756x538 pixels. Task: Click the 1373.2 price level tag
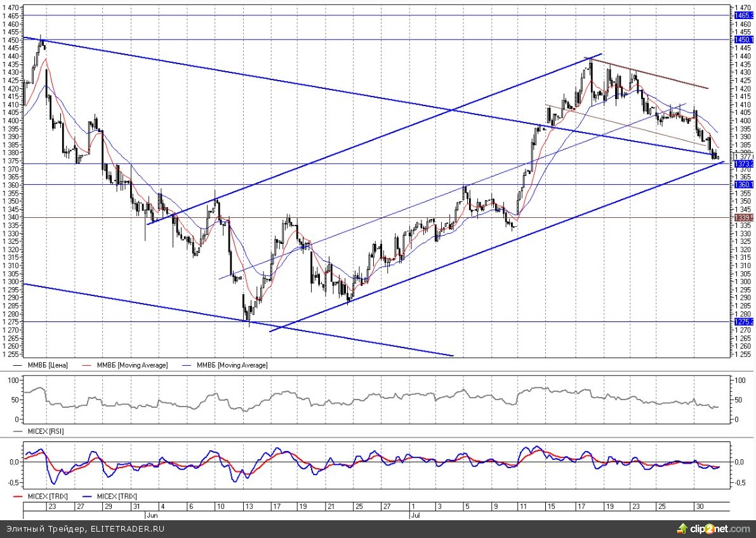click(x=743, y=164)
